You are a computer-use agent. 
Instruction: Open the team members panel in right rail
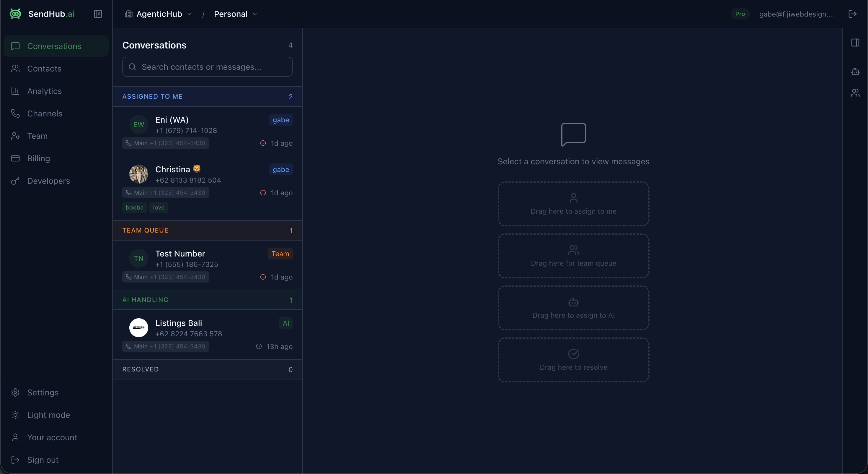pos(855,93)
